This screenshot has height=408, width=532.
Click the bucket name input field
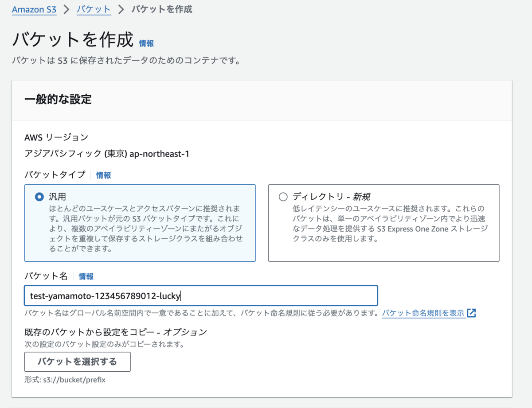click(x=201, y=295)
